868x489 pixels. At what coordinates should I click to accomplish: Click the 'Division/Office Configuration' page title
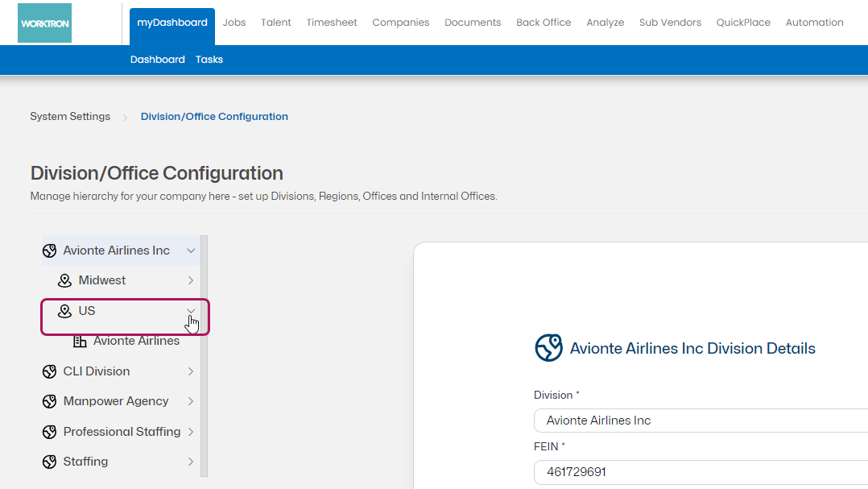coord(157,173)
